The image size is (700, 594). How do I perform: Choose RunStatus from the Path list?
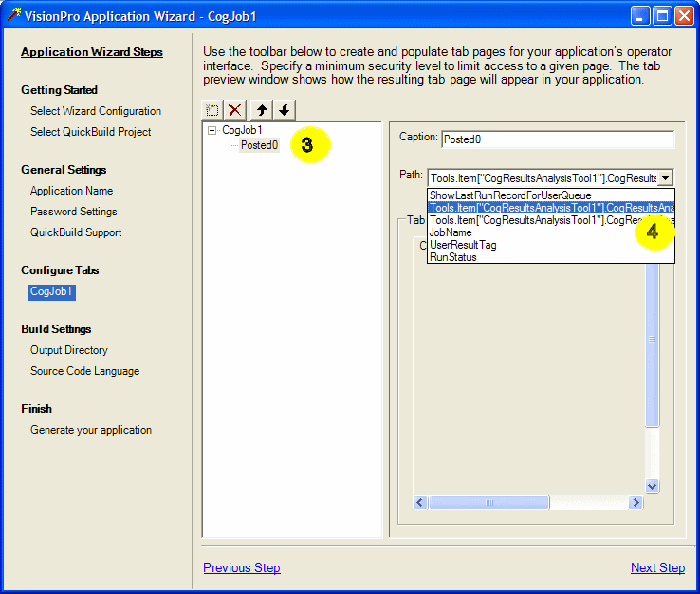click(453, 257)
